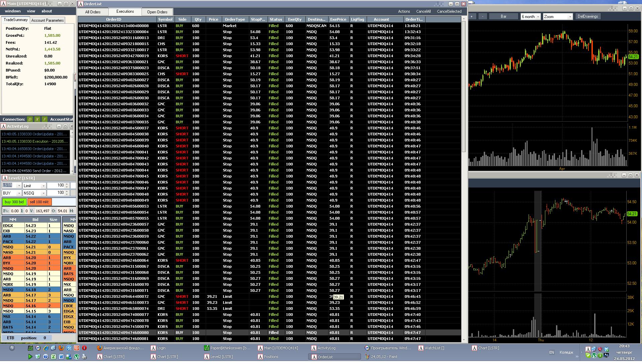Click the ActivityLog window logo icon
The height and width of the screenshot is (364, 642).
coord(3,126)
